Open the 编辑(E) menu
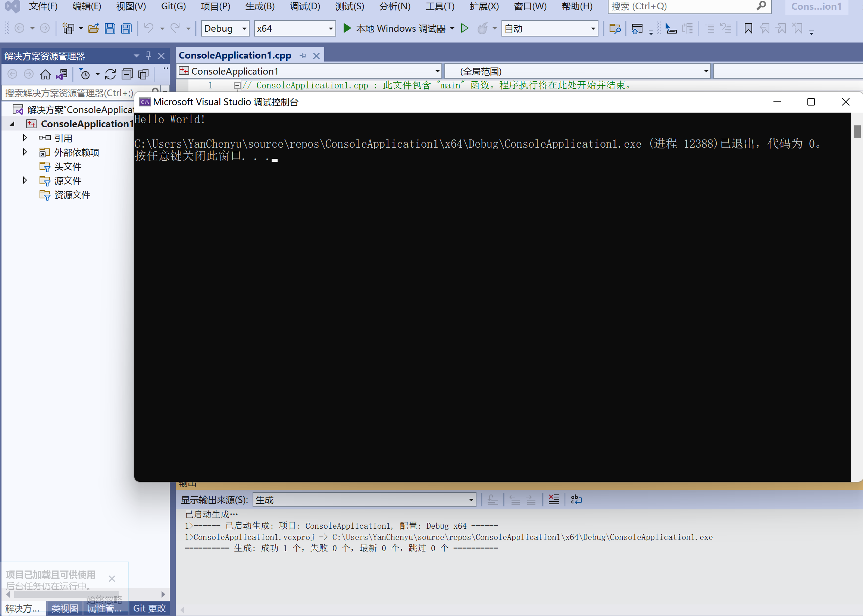The height and width of the screenshot is (616, 863). (x=87, y=6)
